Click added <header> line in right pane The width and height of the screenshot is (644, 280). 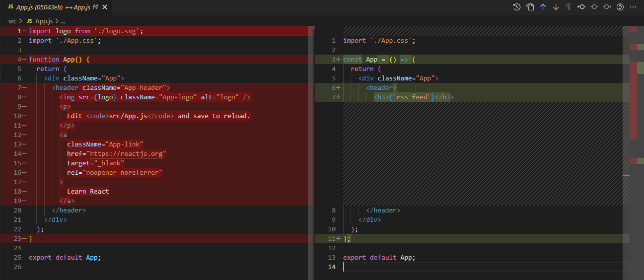381,87
